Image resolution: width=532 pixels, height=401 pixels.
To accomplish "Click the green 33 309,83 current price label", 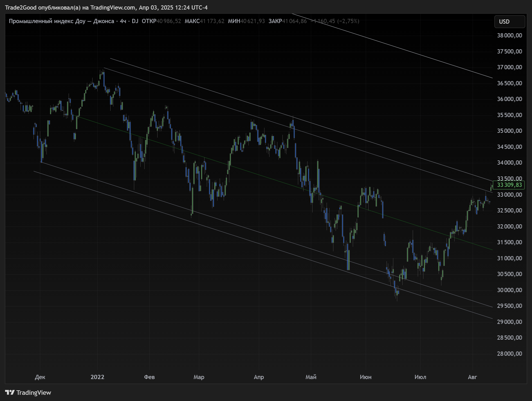I will pos(509,185).
